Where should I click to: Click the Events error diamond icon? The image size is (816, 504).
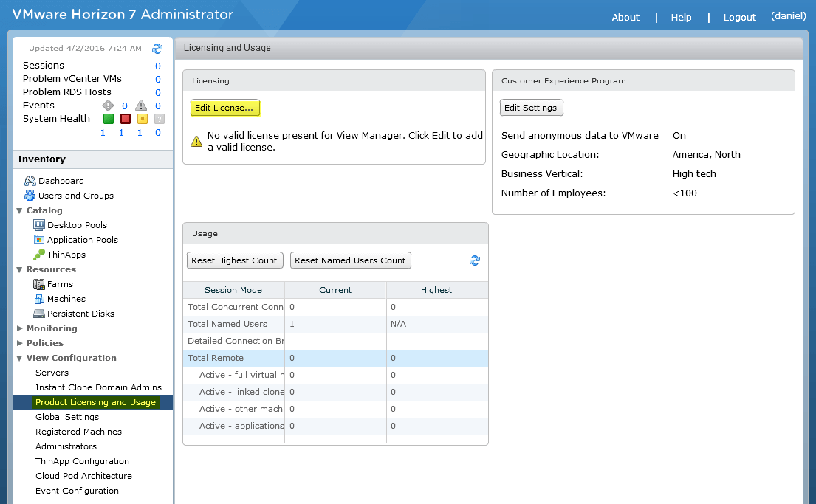pyautogui.click(x=108, y=106)
